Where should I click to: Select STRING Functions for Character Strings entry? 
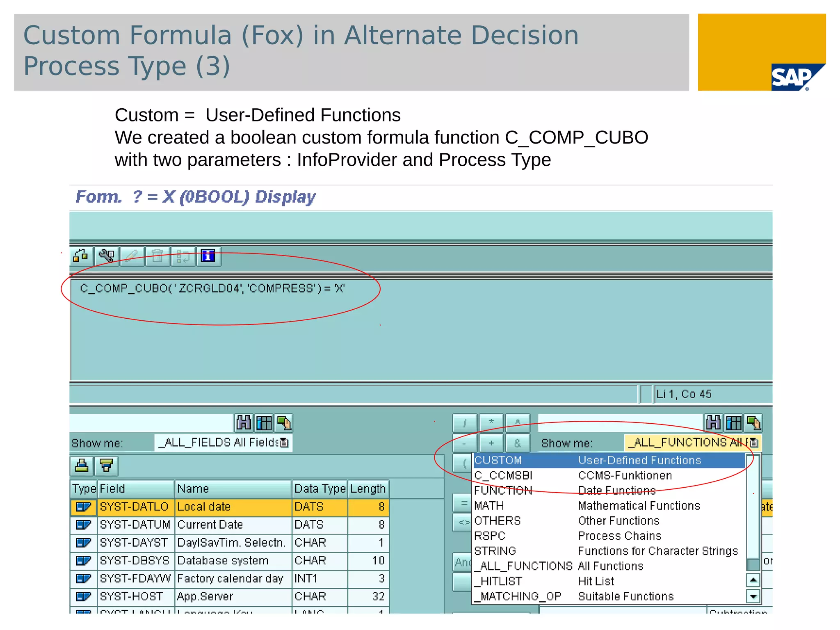[609, 551]
